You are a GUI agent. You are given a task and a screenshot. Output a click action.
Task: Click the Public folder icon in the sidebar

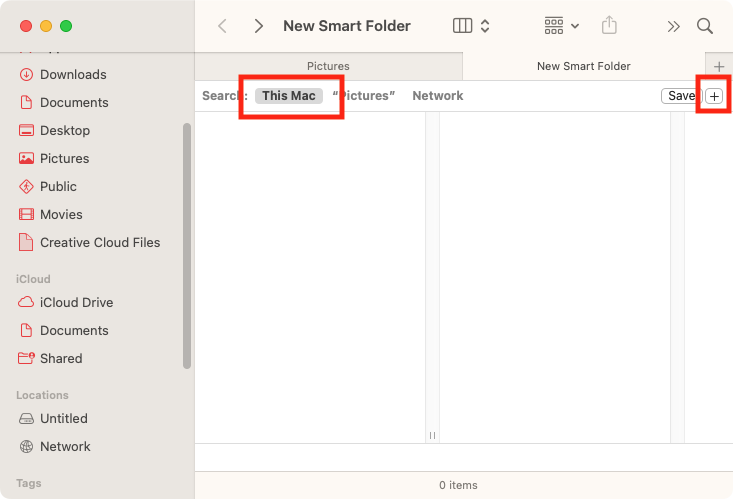pos(26,187)
